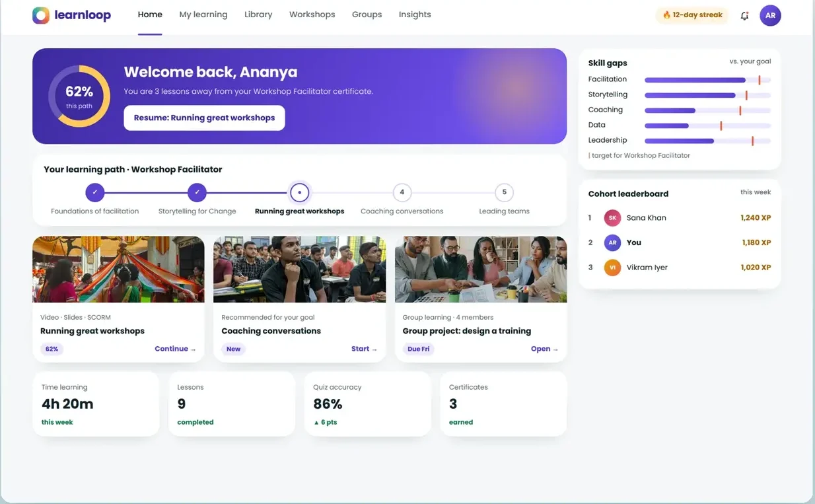Click the Due Fri badge
Screen dimensions: 815x504
pos(418,349)
